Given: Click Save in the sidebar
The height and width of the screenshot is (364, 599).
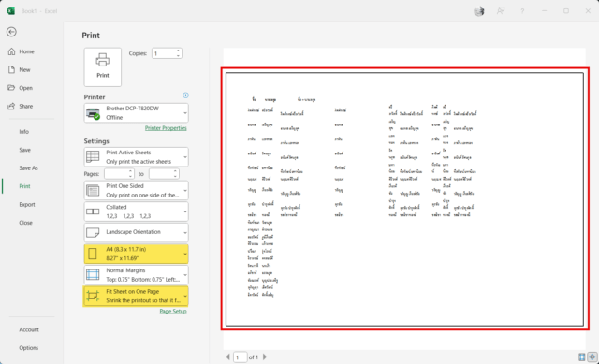Looking at the screenshot, I should coord(25,150).
